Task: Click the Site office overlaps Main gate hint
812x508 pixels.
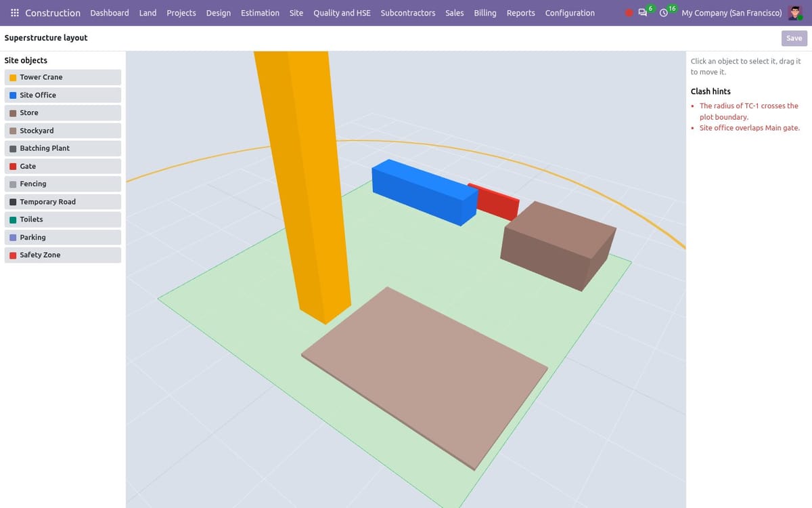Action: click(x=749, y=128)
